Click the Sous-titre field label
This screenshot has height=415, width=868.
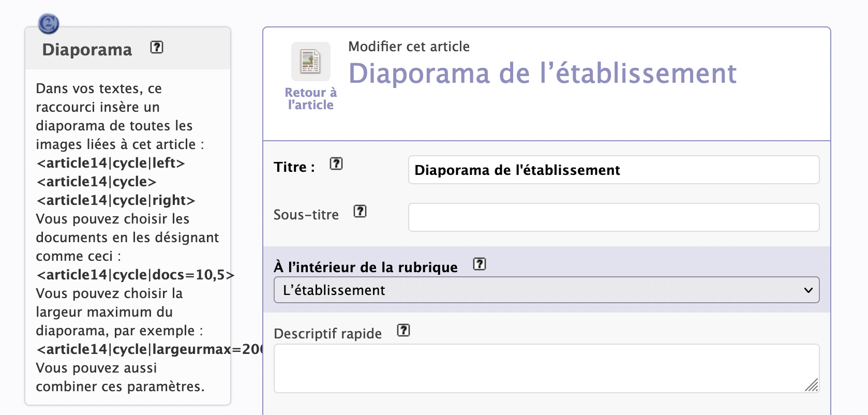click(x=306, y=215)
